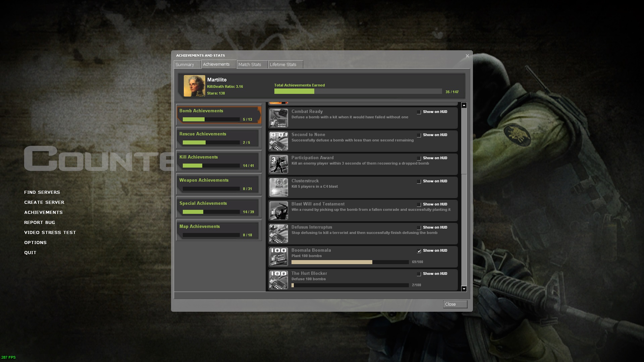Screen dimensions: 644x362
Task: Click the Clusterstruck achievement icon
Action: tap(278, 187)
